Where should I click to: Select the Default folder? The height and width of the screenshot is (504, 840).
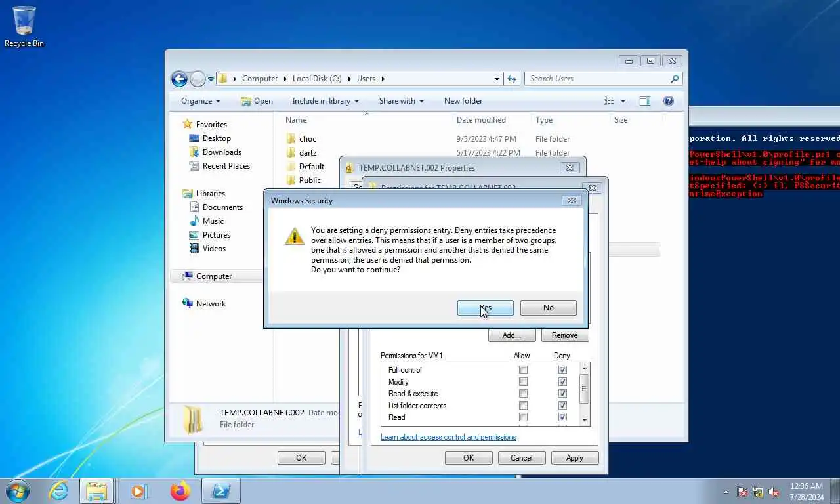tap(311, 167)
